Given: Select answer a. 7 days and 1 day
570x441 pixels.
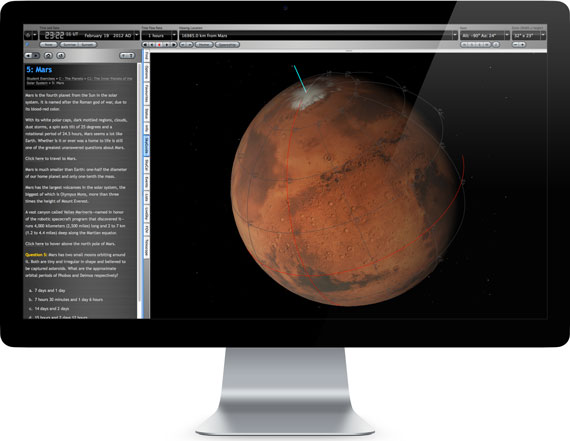Looking at the screenshot, I should click(x=47, y=290).
